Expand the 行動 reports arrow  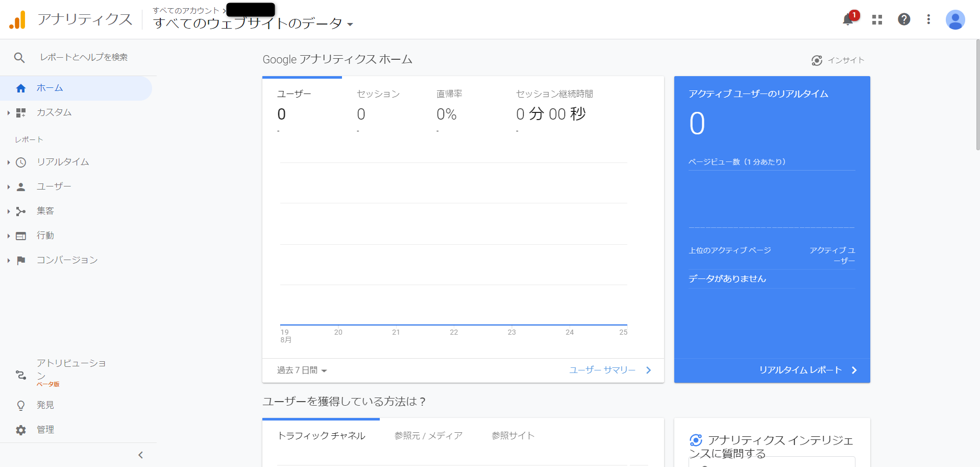[9, 236]
